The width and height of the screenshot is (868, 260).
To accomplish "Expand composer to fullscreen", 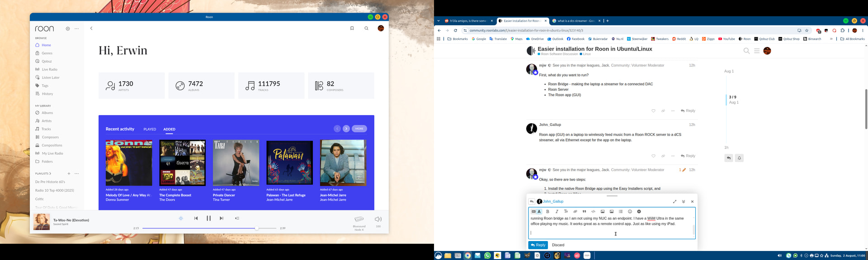I will [x=675, y=202].
